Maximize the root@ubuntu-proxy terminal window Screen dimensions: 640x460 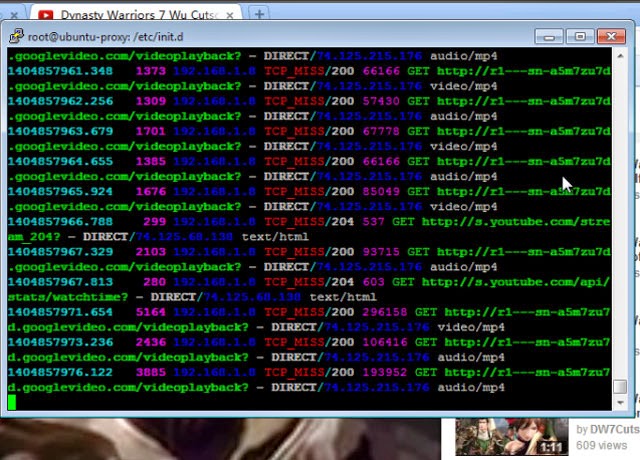[580, 37]
